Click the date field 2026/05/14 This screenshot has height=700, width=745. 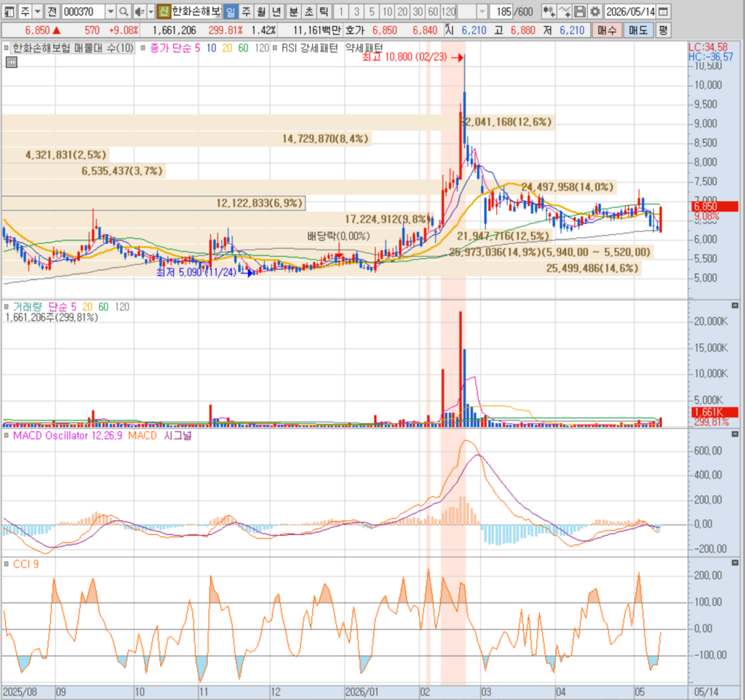(631, 12)
